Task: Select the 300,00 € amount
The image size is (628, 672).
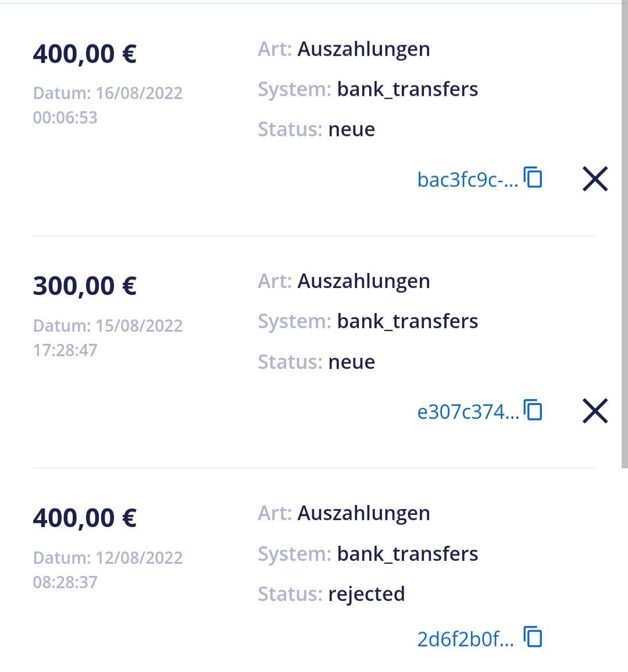Action: pyautogui.click(x=85, y=286)
